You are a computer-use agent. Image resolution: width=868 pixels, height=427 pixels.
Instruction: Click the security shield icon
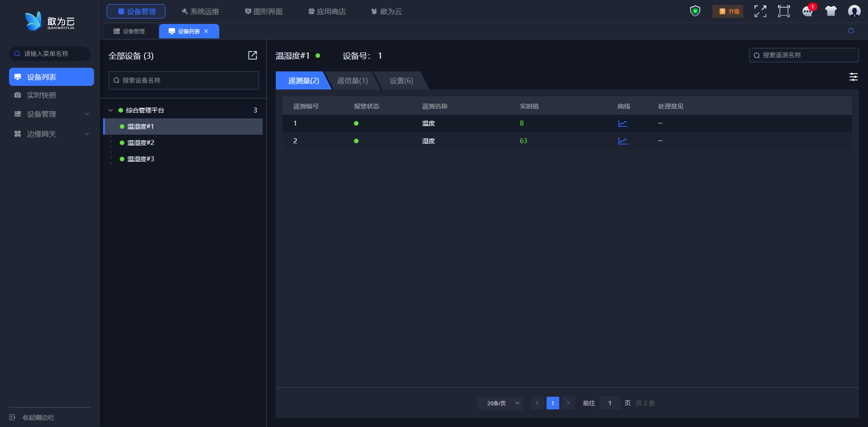695,11
